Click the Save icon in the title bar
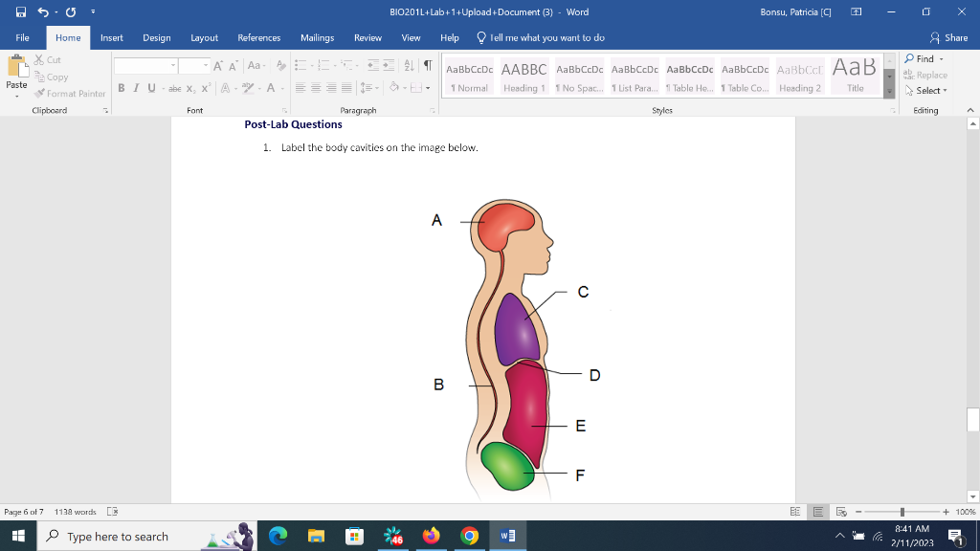The width and height of the screenshot is (980, 551). click(21, 11)
